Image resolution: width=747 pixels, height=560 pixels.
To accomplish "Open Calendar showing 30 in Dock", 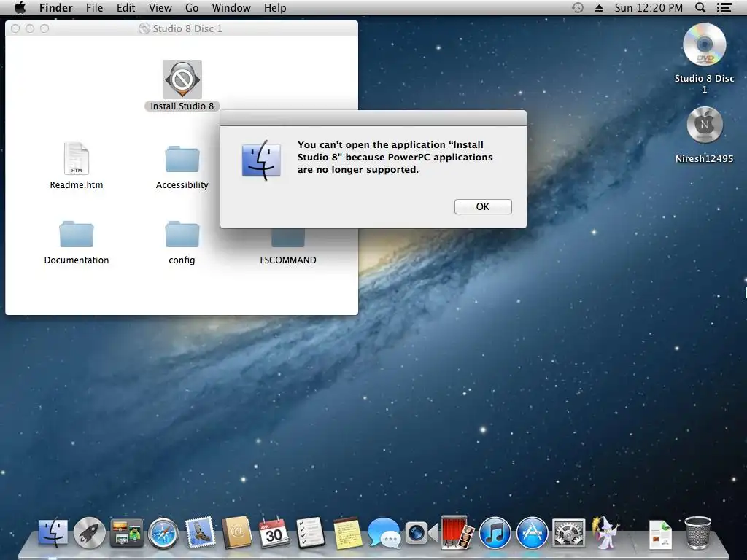I will click(274, 532).
